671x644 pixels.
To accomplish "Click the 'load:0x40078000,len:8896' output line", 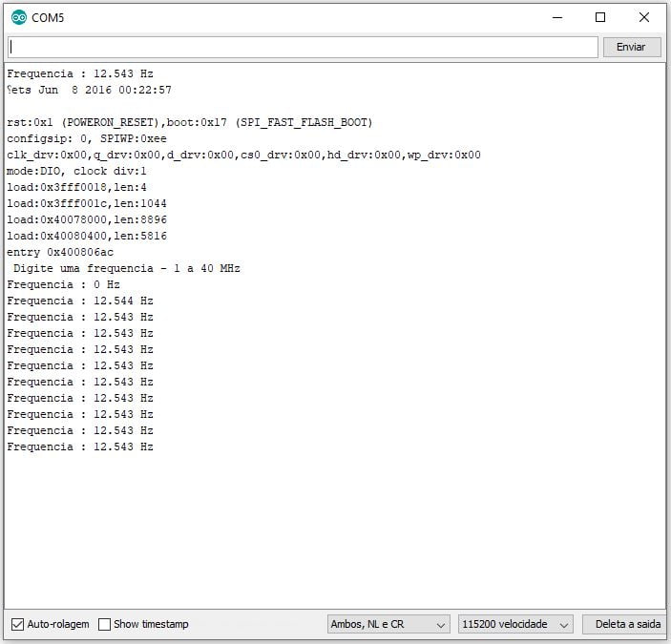I will click(x=87, y=219).
